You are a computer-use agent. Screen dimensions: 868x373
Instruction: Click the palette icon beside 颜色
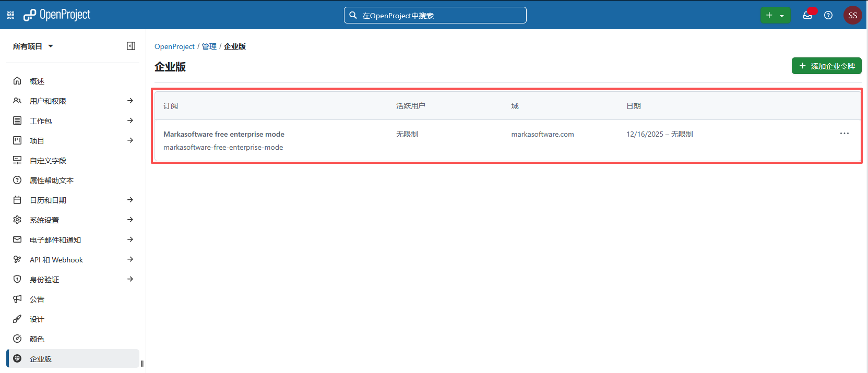(x=17, y=339)
